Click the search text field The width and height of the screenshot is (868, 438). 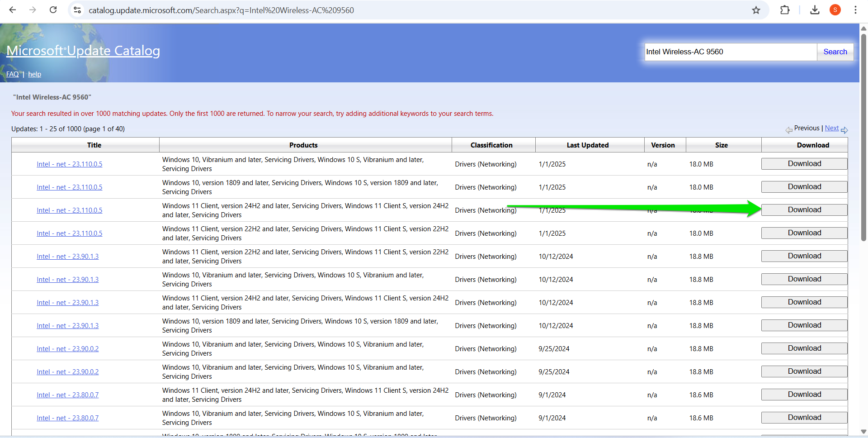(x=730, y=52)
